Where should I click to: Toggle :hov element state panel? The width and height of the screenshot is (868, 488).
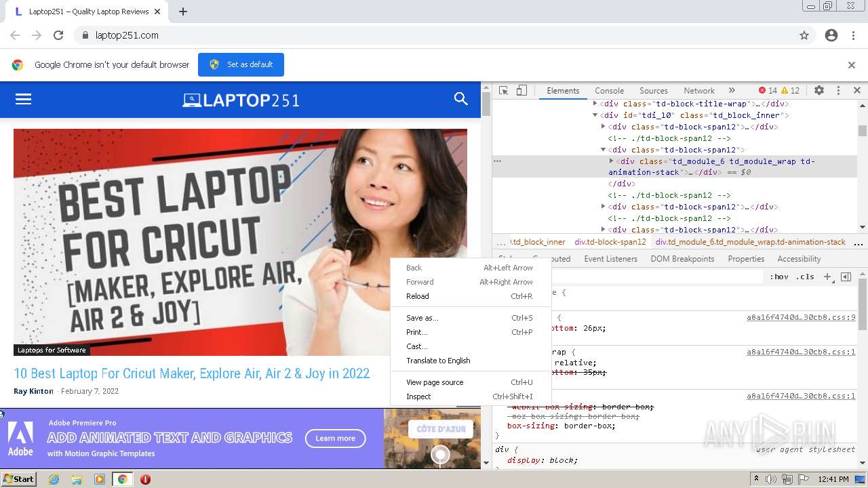[779, 277]
